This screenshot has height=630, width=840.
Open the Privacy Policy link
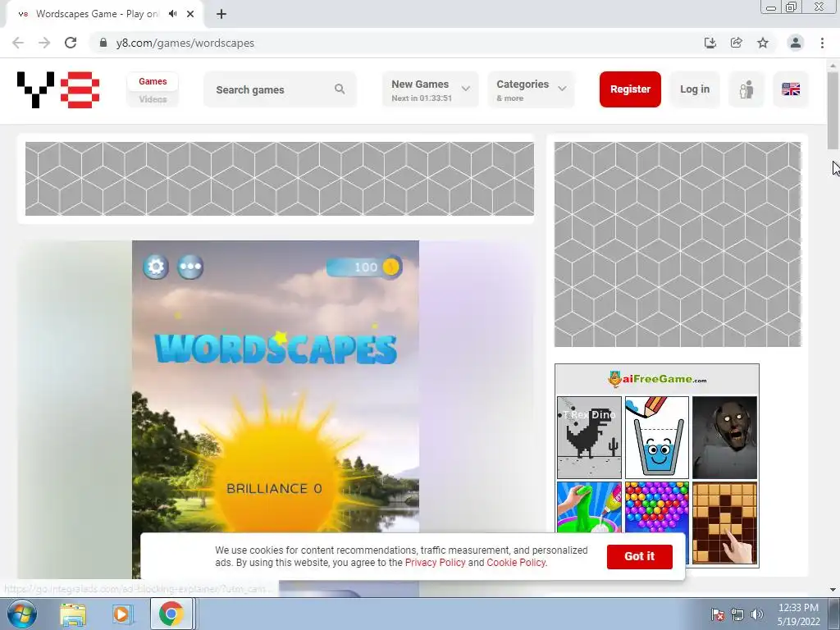coord(435,563)
